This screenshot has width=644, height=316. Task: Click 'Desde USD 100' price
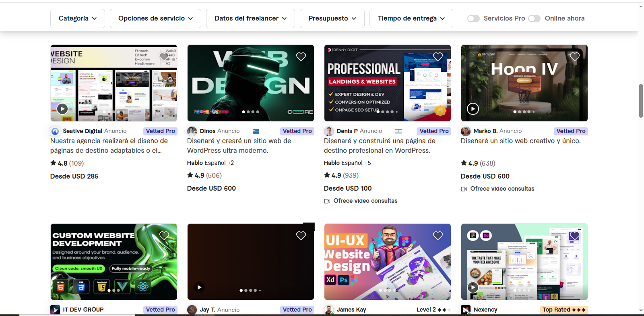click(x=348, y=188)
